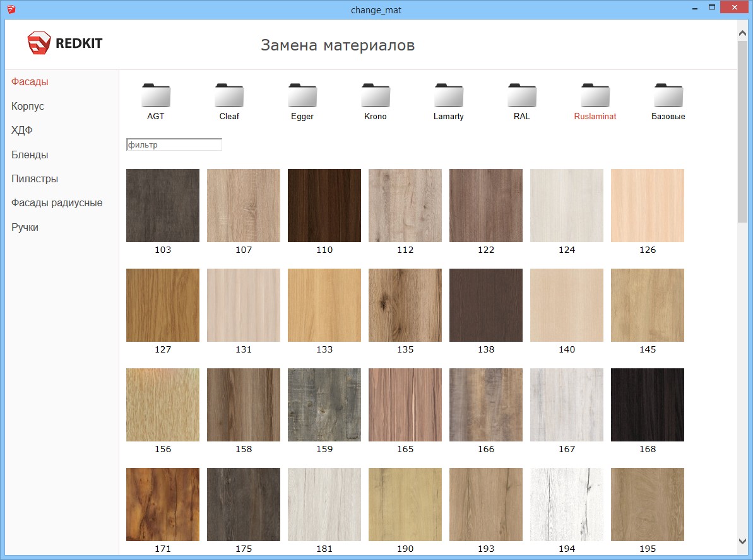Image resolution: width=753 pixels, height=560 pixels.
Task: Pick the 145 oak texture
Action: tap(648, 305)
